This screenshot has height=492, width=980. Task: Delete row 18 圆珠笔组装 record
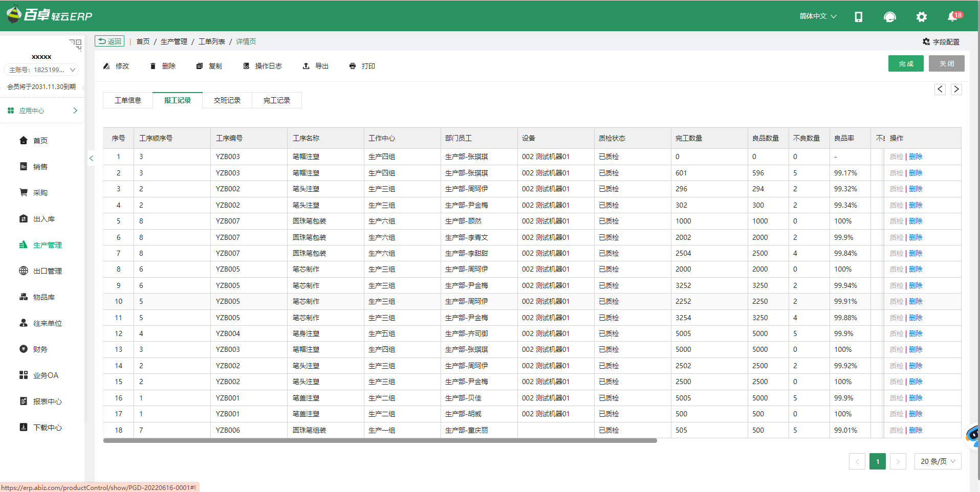pos(916,430)
